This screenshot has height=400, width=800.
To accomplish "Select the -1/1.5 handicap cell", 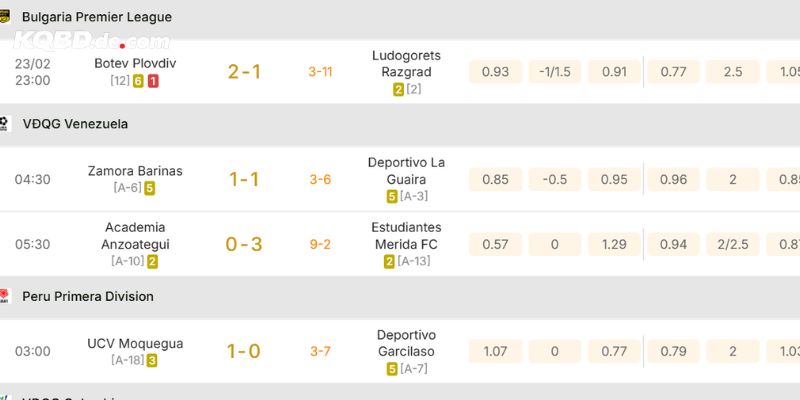I will pyautogui.click(x=555, y=72).
